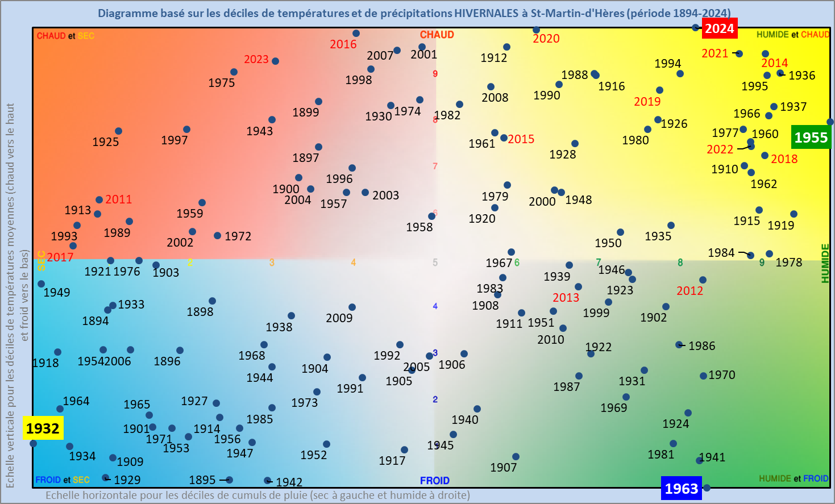Select the red year label 2017
835x504 pixels.
coord(60,257)
